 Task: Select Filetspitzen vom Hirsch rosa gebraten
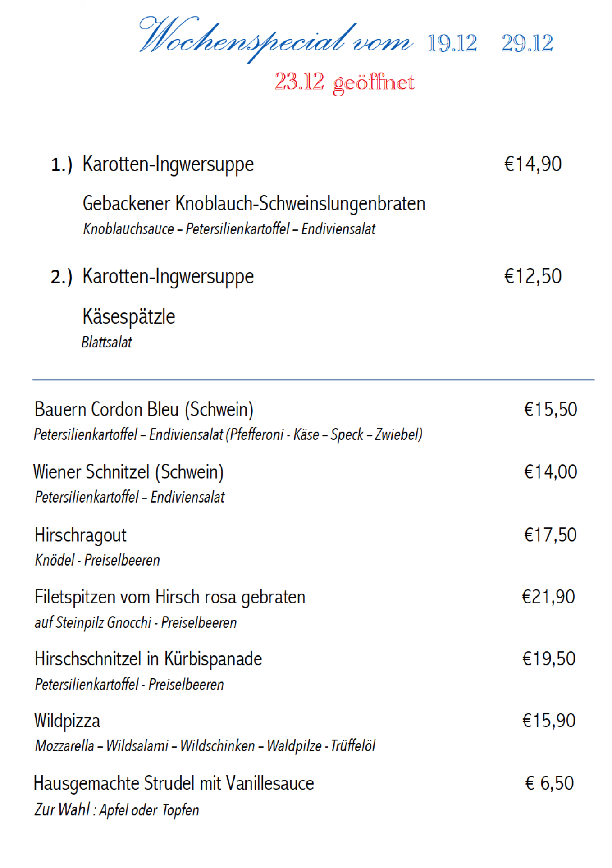170,597
